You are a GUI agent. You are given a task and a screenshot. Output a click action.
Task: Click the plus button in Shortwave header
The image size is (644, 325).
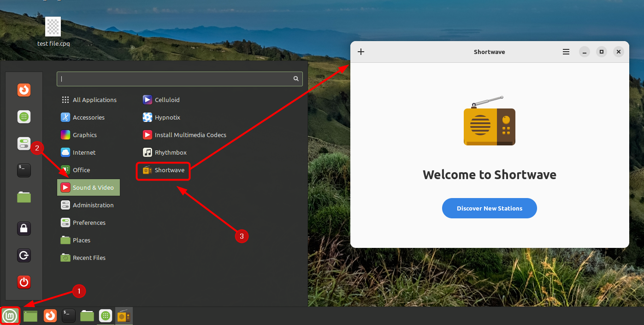[361, 52]
